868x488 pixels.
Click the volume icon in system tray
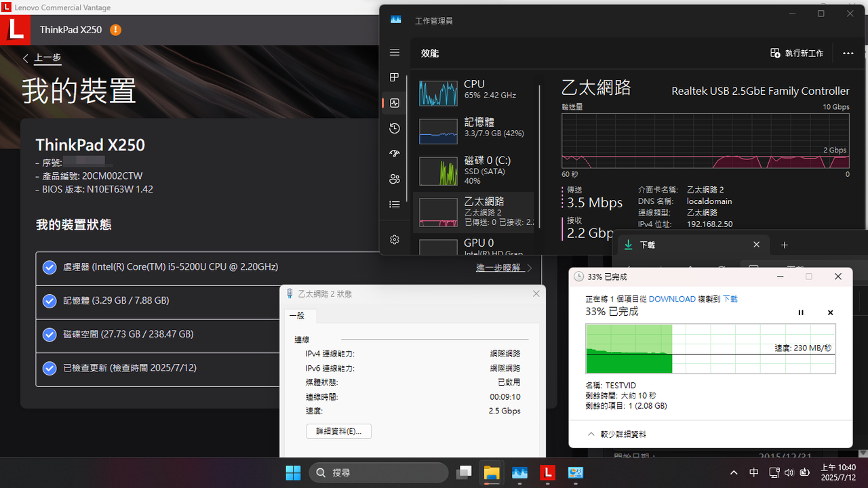click(789, 472)
